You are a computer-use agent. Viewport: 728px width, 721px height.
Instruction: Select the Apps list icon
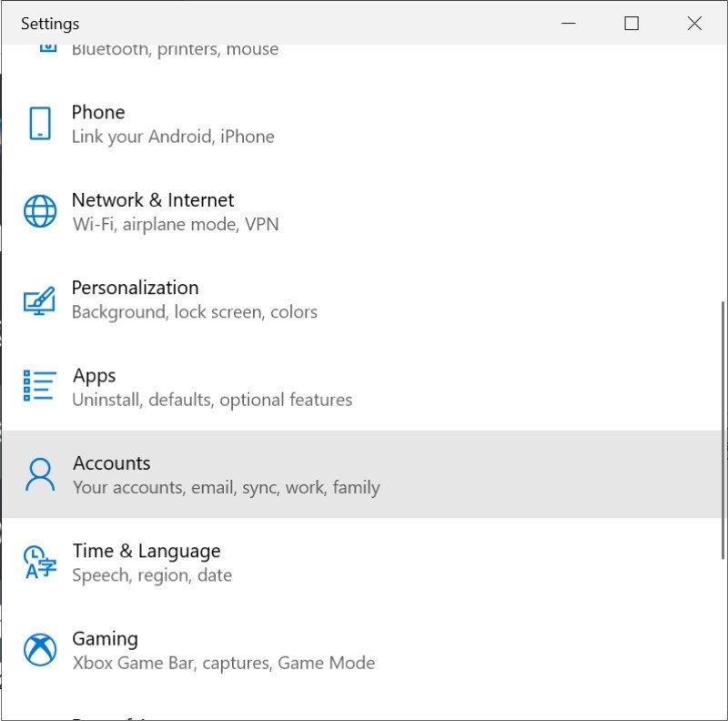[x=39, y=387]
